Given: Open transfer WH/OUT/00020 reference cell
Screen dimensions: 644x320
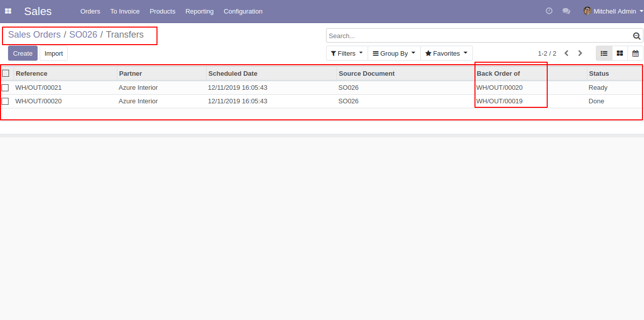Looking at the screenshot, I should [39, 101].
